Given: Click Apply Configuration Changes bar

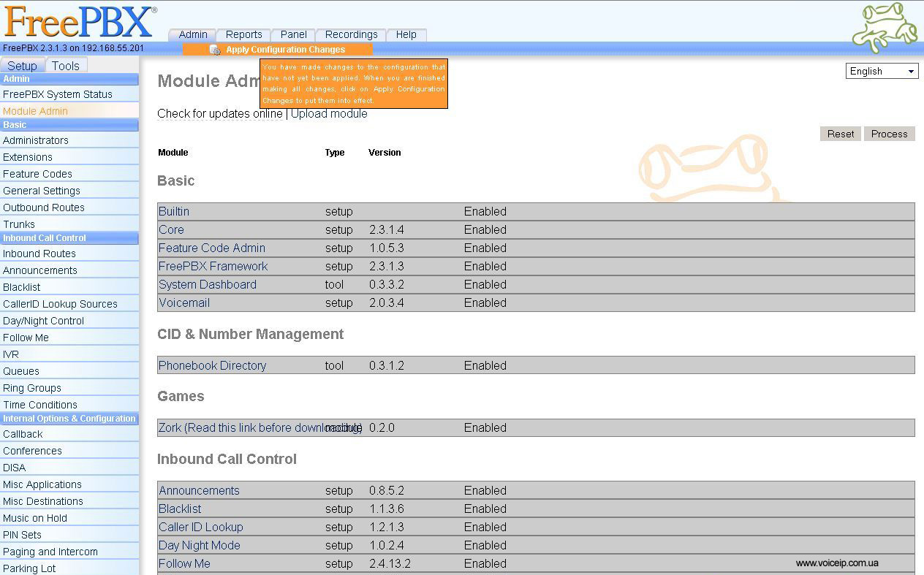Looking at the screenshot, I should click(x=278, y=50).
